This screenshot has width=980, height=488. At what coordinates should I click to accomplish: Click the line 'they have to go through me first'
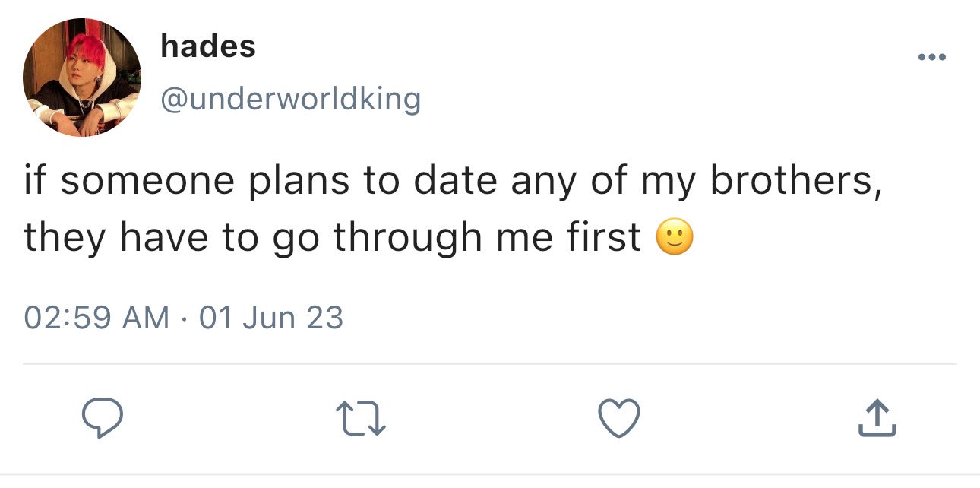(x=333, y=239)
